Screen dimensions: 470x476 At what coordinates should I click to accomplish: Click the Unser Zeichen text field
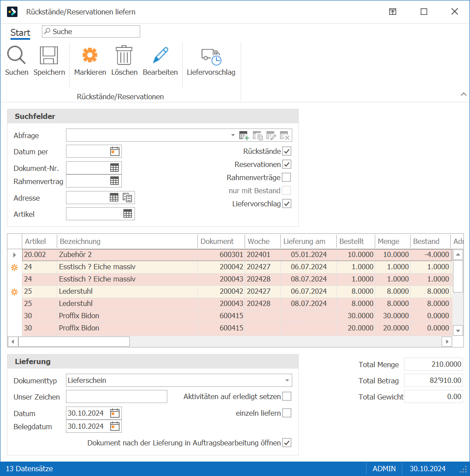[117, 396]
